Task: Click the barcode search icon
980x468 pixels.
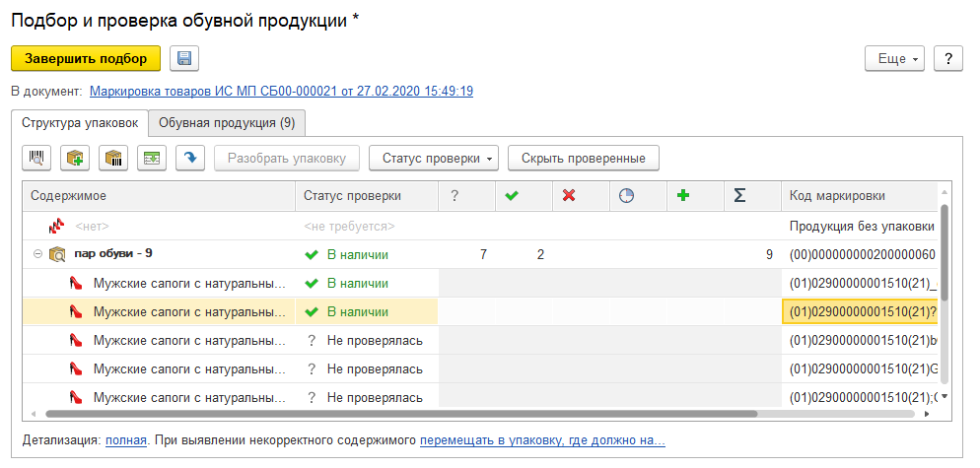Action: click(36, 158)
